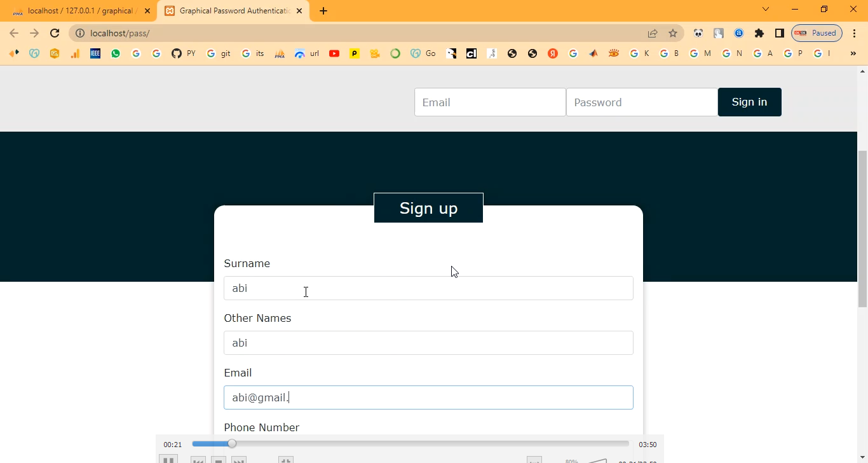Viewport: 868px width, 463px height.
Task: Click the share page icon in address bar
Action: pos(653,33)
